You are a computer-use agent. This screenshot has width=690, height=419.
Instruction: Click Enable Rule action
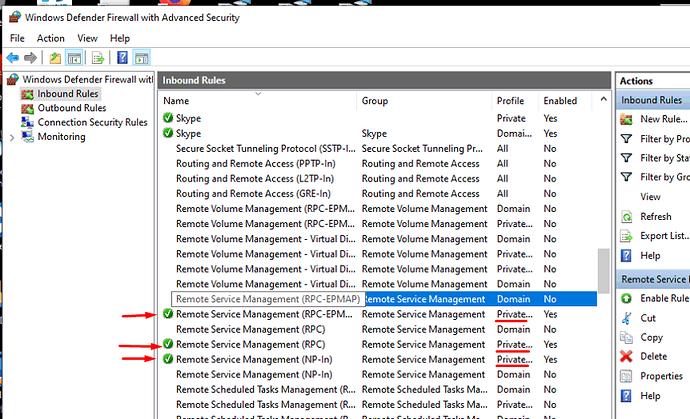tap(664, 298)
